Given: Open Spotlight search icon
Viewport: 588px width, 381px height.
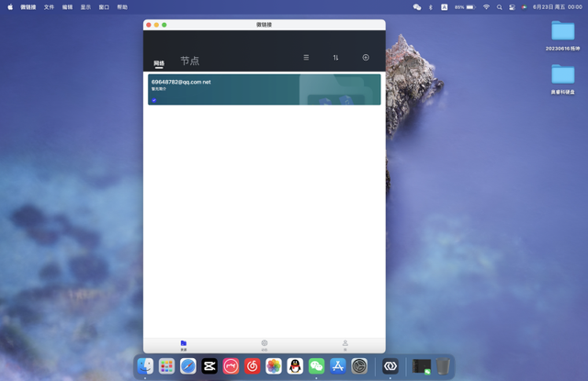Looking at the screenshot, I should pyautogui.click(x=499, y=7).
